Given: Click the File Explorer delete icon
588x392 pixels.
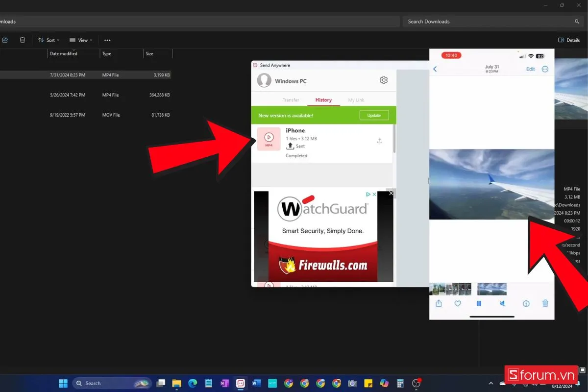Looking at the screenshot, I should point(22,40).
